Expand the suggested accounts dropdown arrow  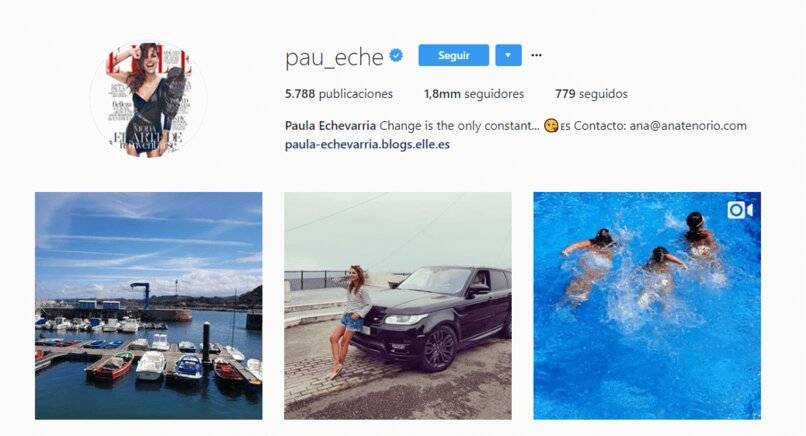pyautogui.click(x=508, y=55)
